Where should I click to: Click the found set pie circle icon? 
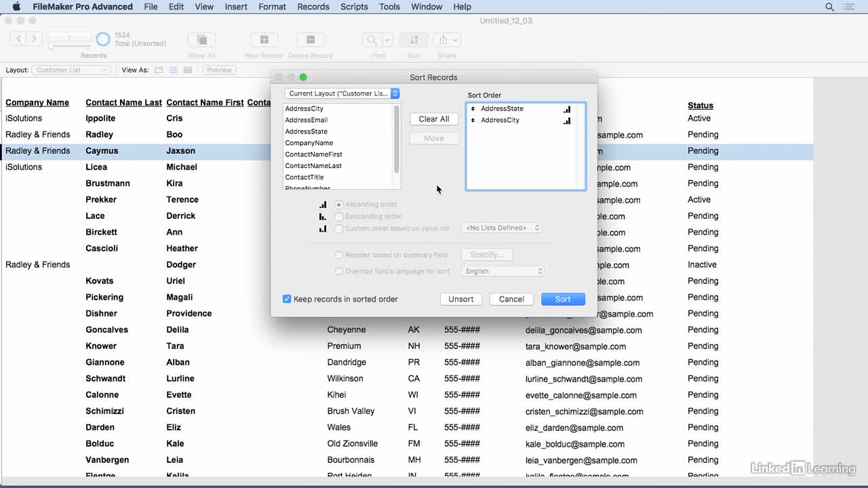(103, 39)
